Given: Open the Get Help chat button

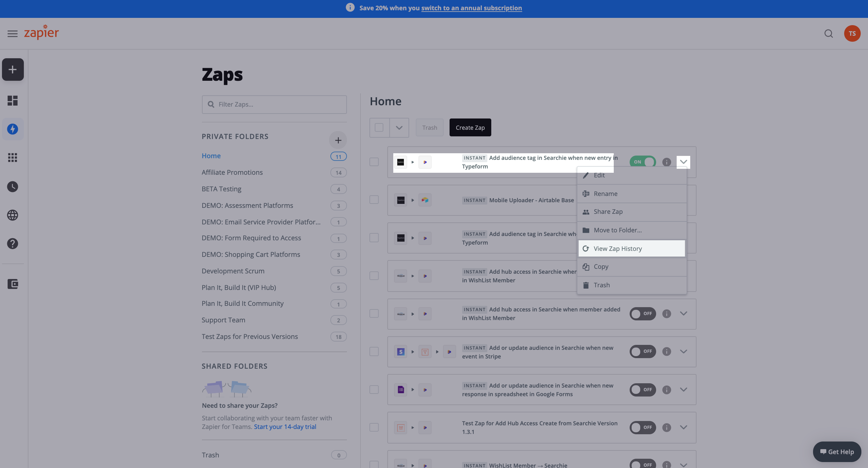Looking at the screenshot, I should point(837,452).
